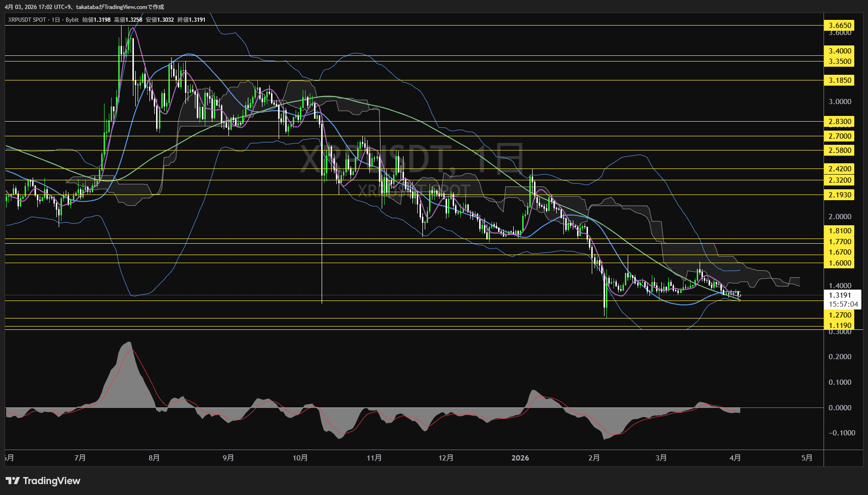Select the 2.5800 horizontal line label

(x=840, y=150)
